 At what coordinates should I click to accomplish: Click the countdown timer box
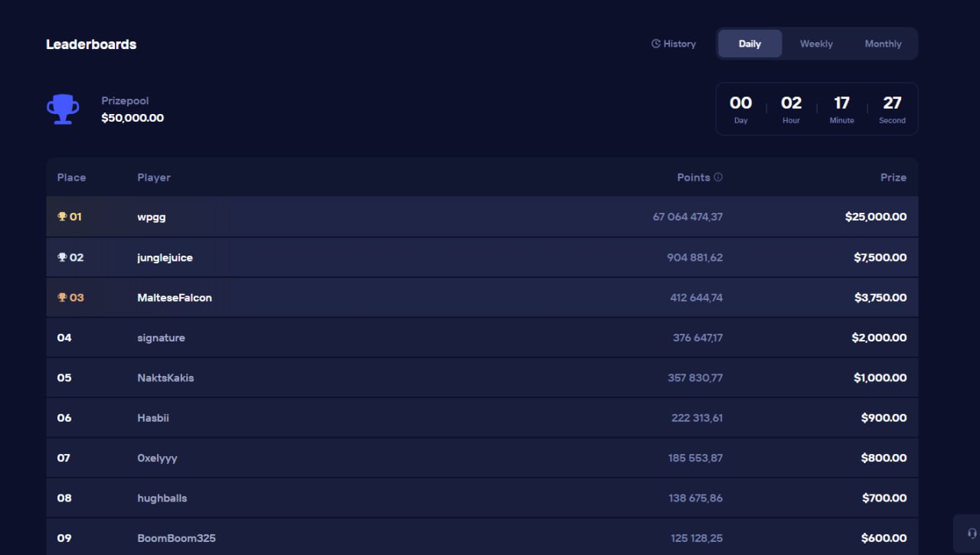[816, 109]
